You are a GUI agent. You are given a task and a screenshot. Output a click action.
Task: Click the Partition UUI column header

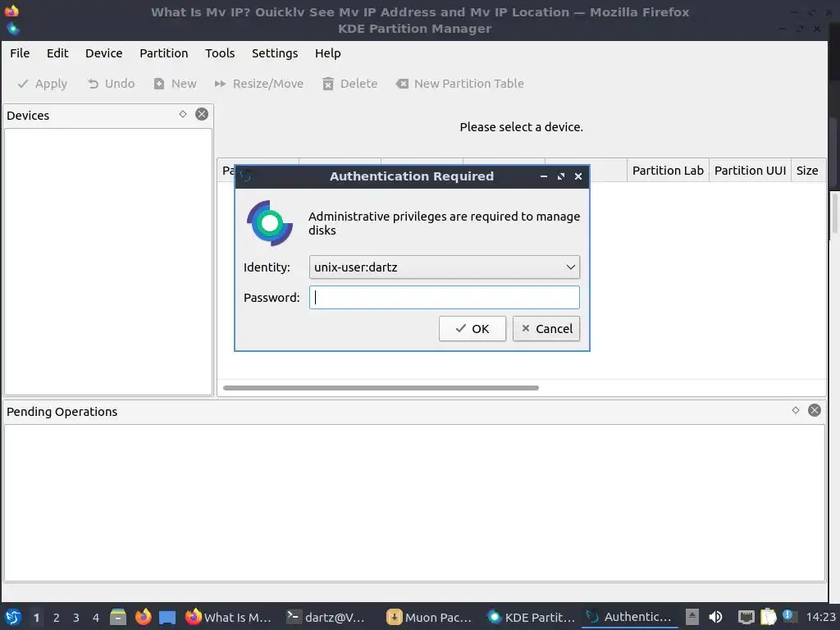[750, 171]
